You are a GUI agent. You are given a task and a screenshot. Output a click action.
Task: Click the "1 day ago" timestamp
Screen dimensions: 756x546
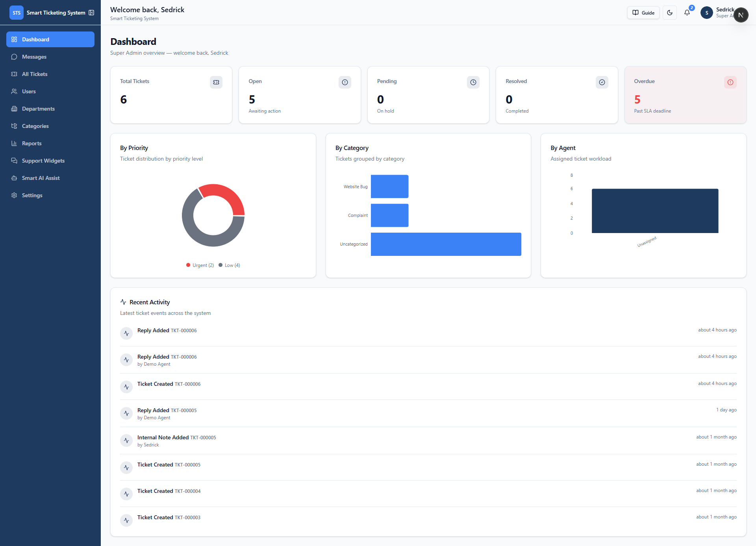tap(726, 410)
